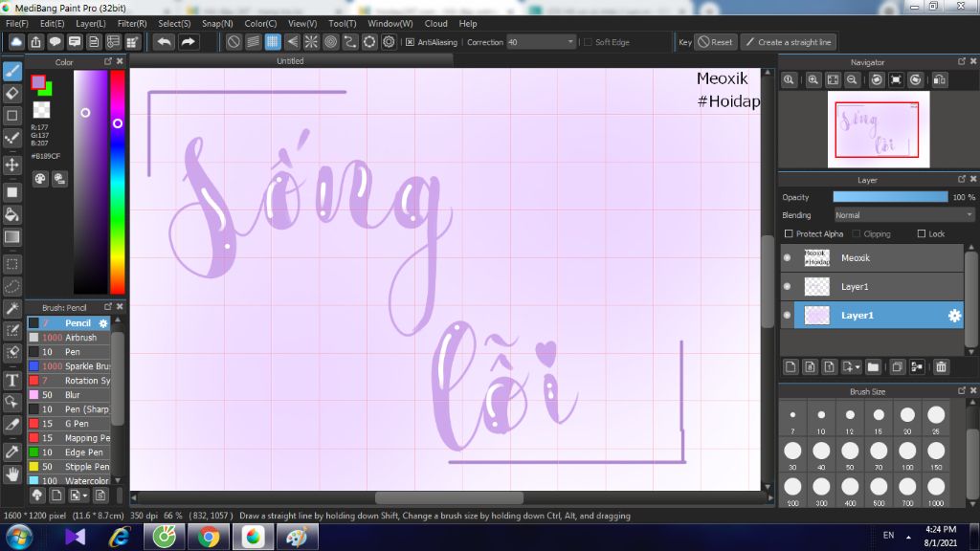Enable grid snap icon
This screenshot has height=551, width=980.
[x=273, y=42]
